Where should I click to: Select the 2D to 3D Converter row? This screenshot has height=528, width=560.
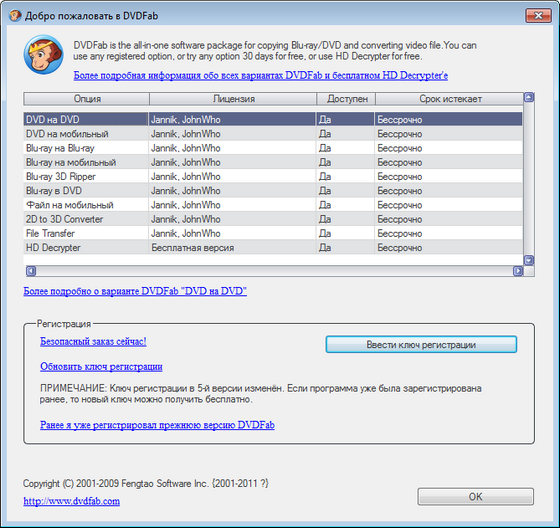[x=273, y=219]
